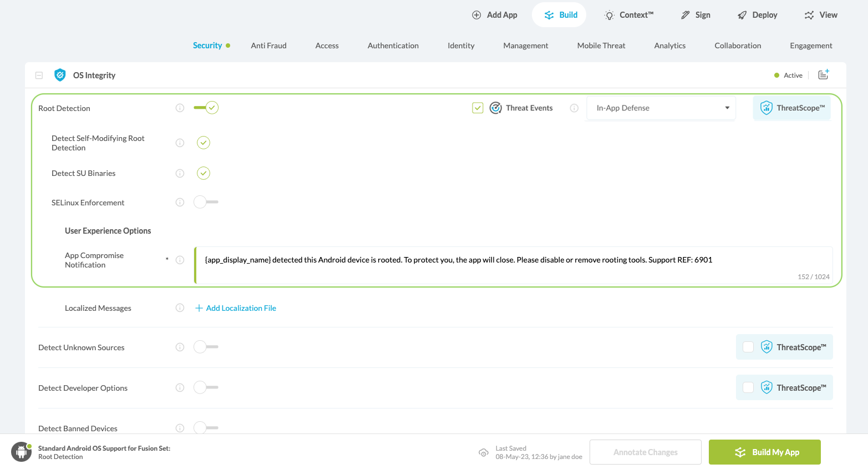The height and width of the screenshot is (469, 868).
Task: Click info icon next to Localized Messages
Action: [x=180, y=308]
